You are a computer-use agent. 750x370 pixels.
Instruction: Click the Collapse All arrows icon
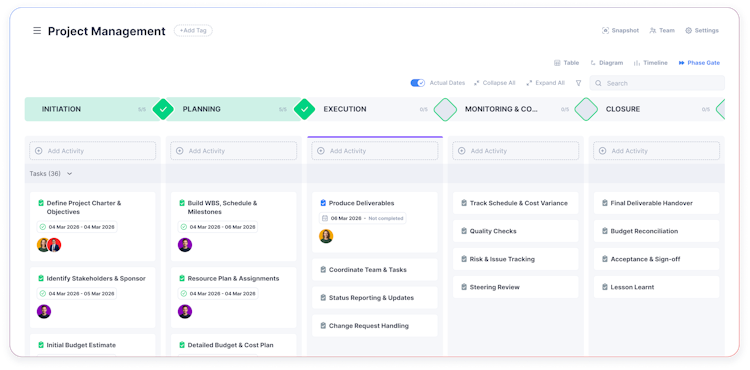pyautogui.click(x=476, y=83)
